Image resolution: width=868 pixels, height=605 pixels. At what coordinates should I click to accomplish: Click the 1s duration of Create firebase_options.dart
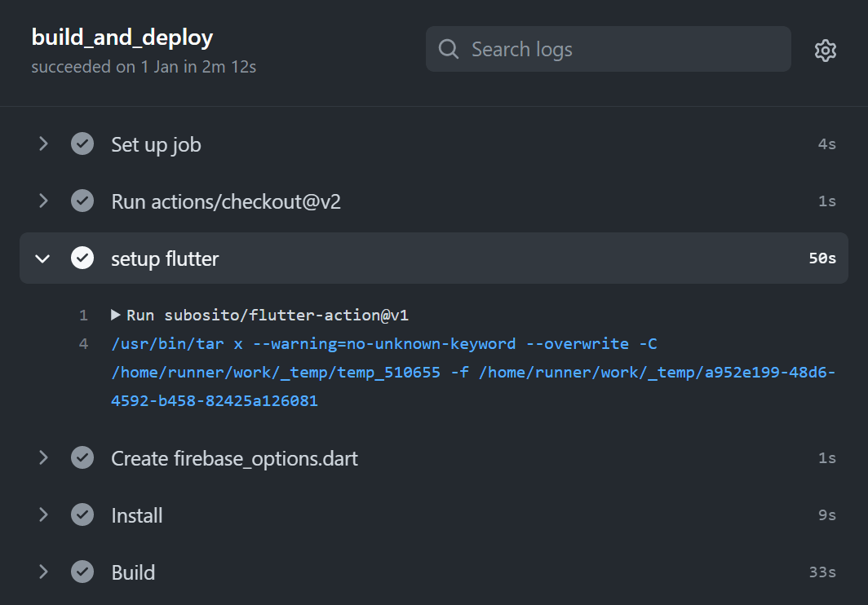click(827, 457)
